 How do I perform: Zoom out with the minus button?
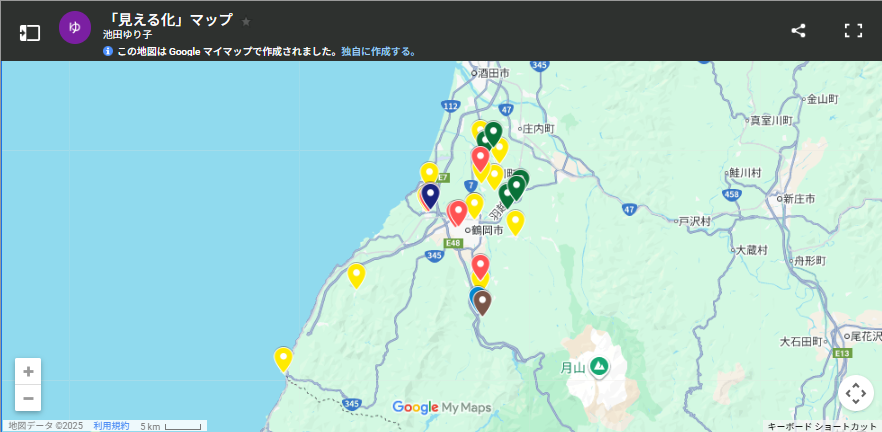pyautogui.click(x=28, y=398)
